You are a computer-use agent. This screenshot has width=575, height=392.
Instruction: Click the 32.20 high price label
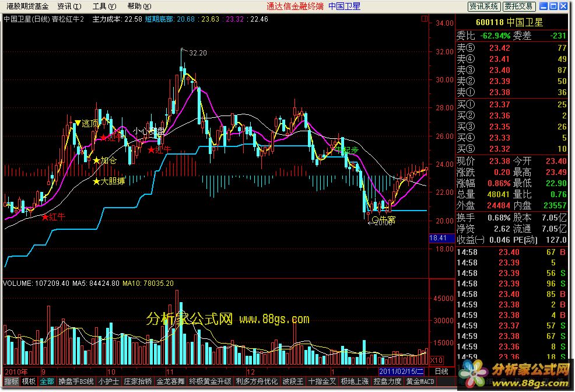tap(198, 53)
